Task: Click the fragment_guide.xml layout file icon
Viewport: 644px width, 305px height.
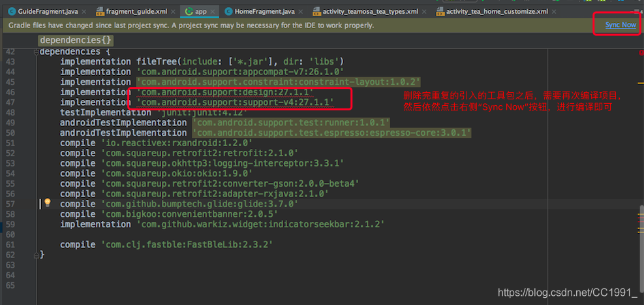Action: click(100, 12)
